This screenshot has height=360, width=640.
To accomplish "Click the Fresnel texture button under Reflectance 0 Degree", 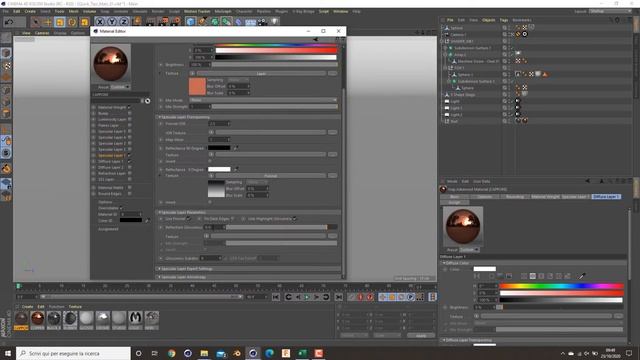I will click(271, 176).
